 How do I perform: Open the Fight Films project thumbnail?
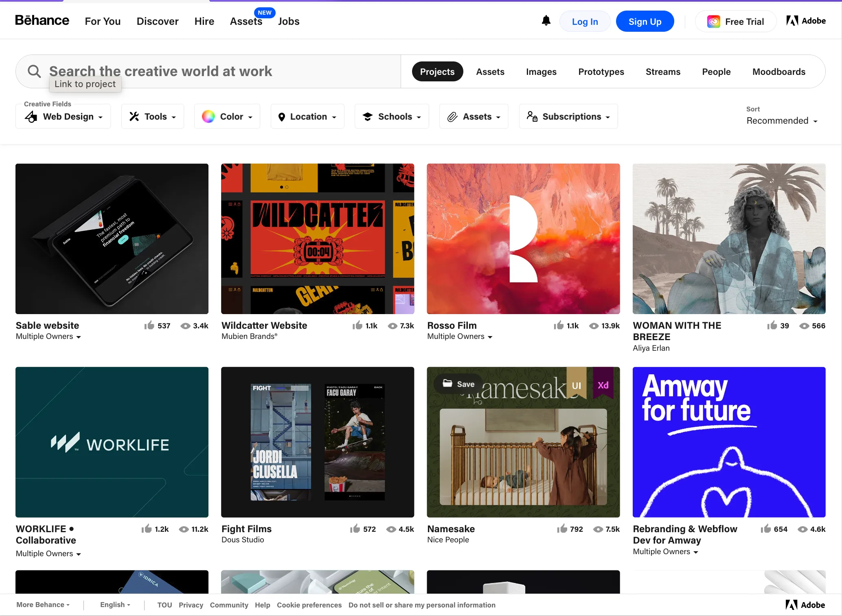[318, 442]
